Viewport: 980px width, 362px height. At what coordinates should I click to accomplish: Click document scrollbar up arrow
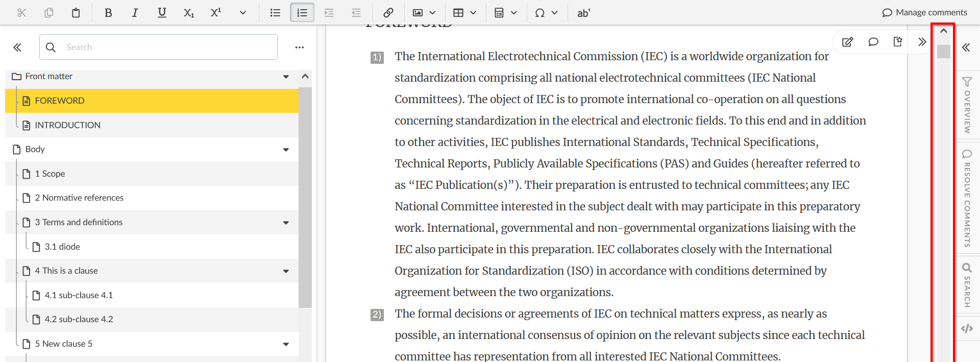(944, 31)
